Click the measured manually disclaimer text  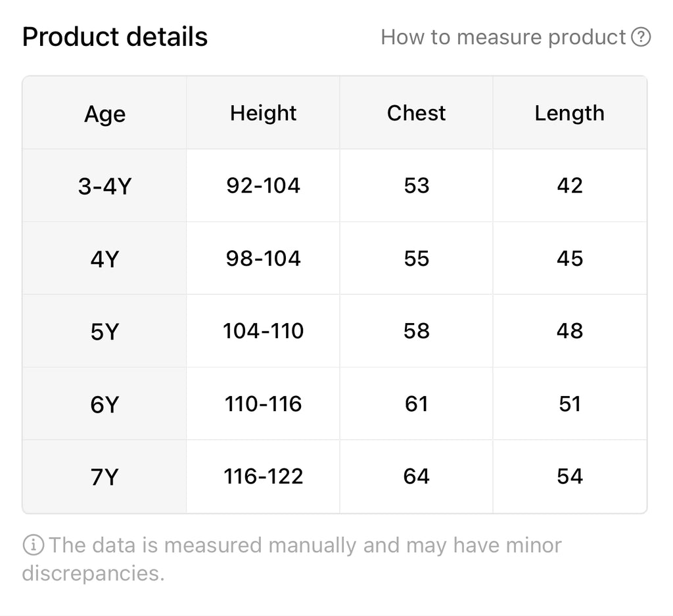pyautogui.click(x=292, y=559)
